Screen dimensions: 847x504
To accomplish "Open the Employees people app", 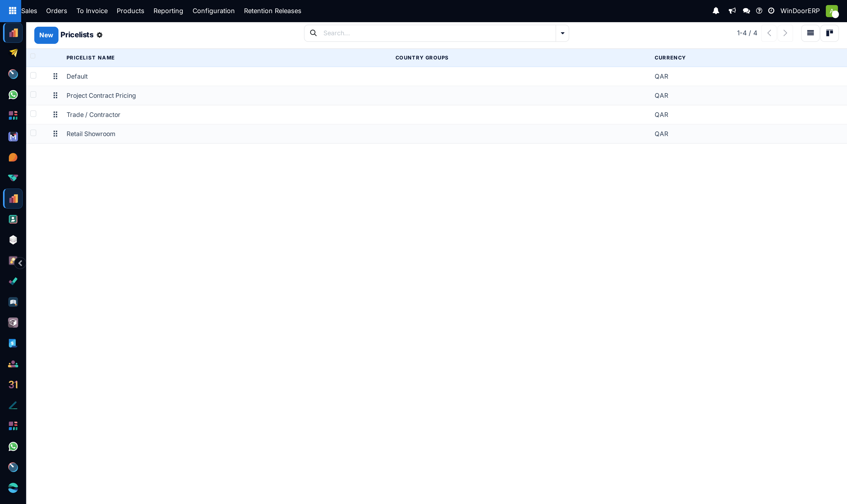I will 13,364.
